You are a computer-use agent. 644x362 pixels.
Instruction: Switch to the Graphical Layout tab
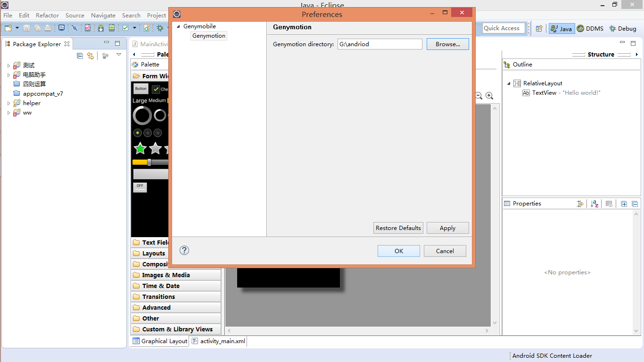click(x=160, y=341)
